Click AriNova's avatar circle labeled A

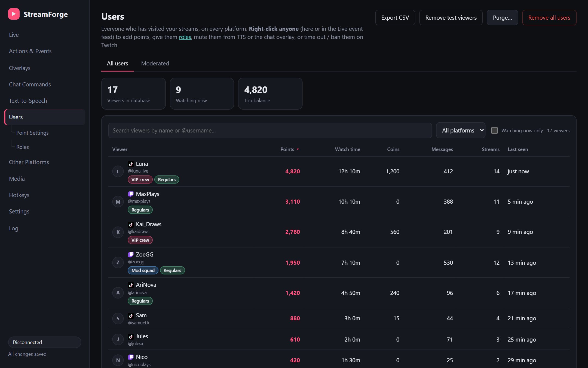(x=118, y=293)
